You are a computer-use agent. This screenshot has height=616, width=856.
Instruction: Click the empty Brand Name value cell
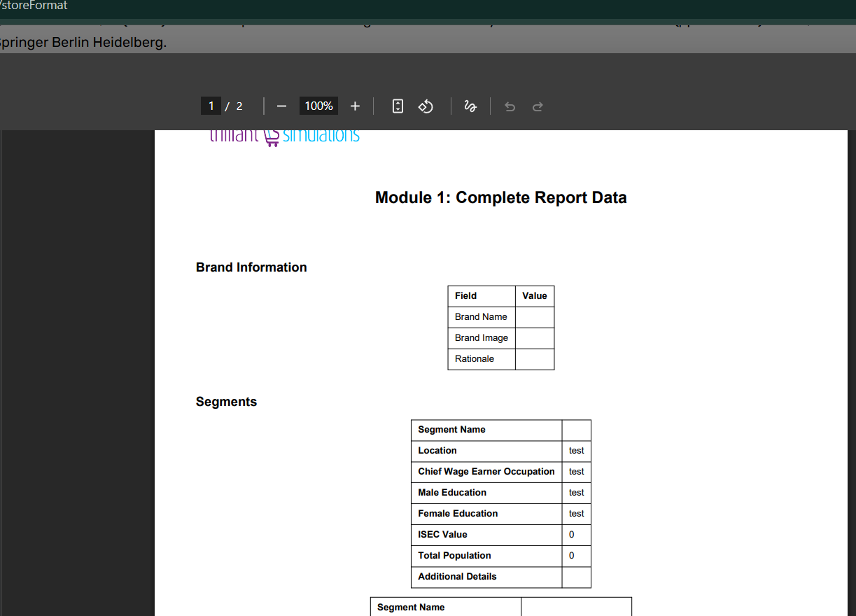pyautogui.click(x=534, y=317)
